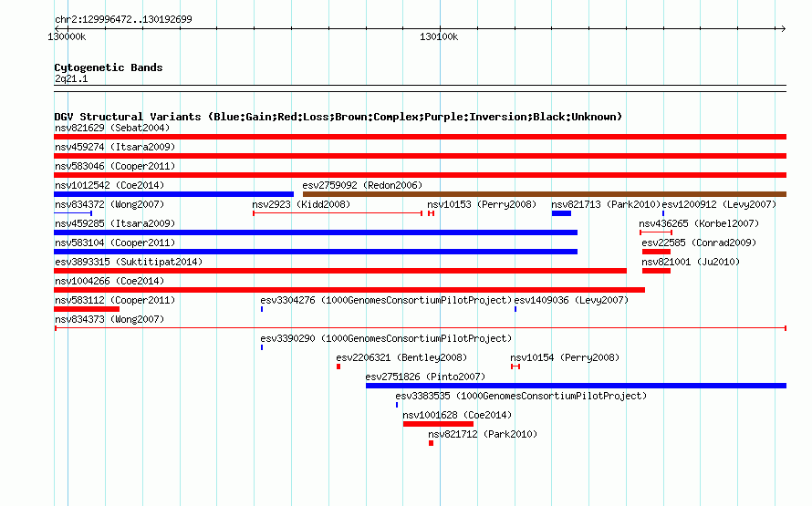Click the nsv834373 (Wong2007) label
The image size is (812, 506).
click(109, 319)
